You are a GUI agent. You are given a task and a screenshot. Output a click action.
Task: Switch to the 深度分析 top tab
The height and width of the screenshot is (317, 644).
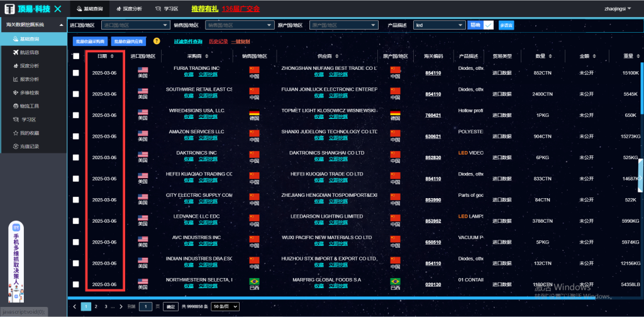(128, 9)
